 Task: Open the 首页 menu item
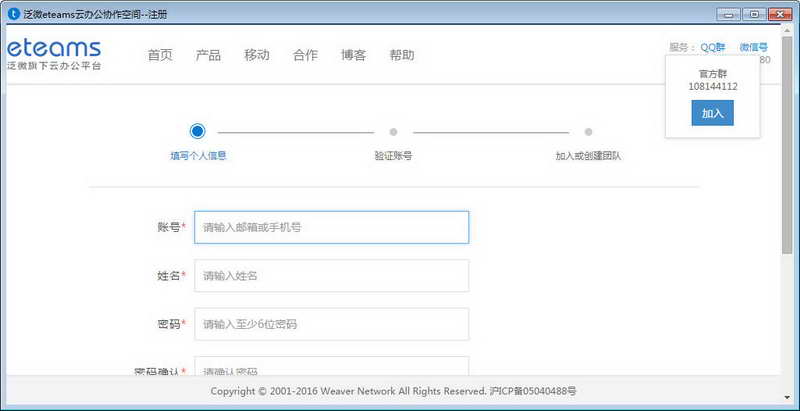click(x=160, y=55)
